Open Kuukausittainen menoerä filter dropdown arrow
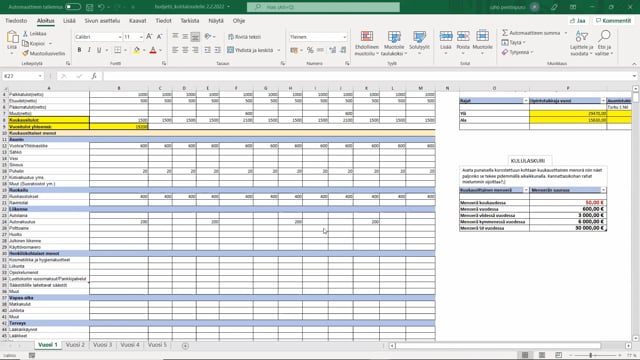Screen dimensions: 640x360 tap(526, 190)
